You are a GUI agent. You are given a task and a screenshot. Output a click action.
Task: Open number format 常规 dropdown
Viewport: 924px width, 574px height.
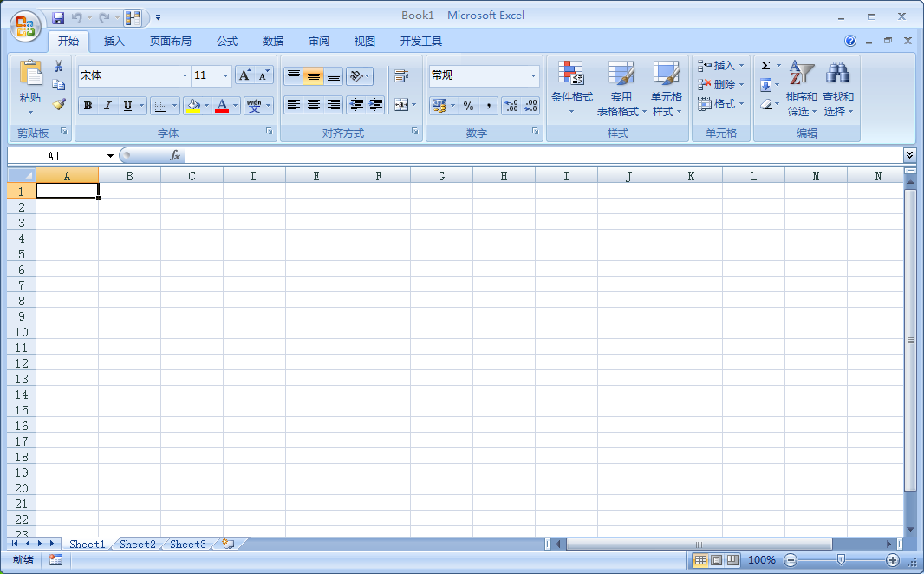click(533, 75)
